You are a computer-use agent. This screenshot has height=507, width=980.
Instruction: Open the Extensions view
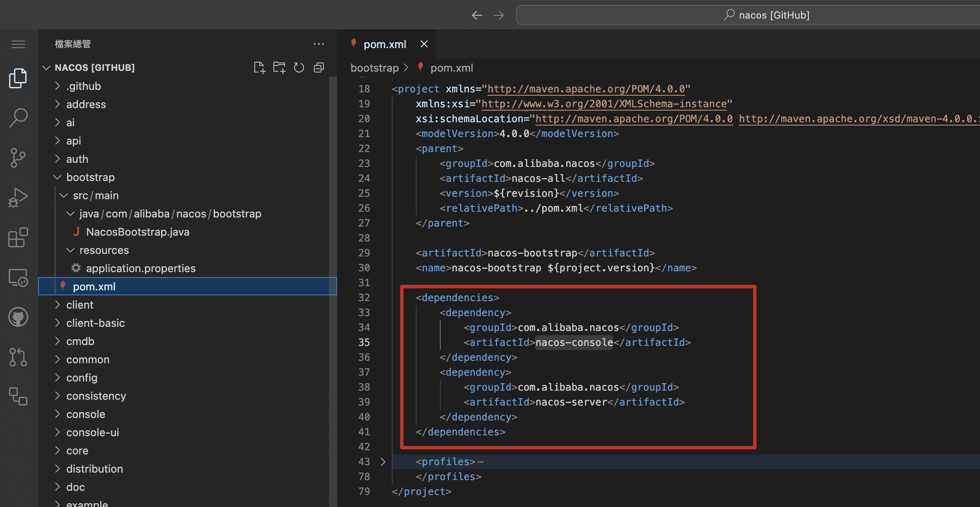tap(18, 237)
